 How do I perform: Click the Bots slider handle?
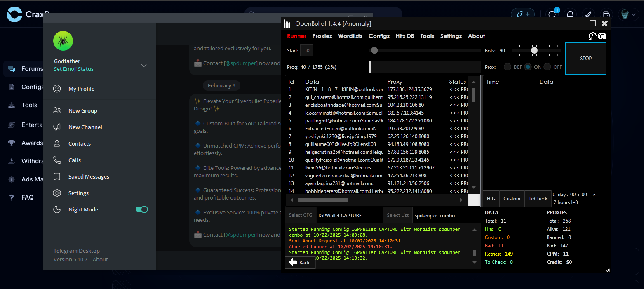534,50
